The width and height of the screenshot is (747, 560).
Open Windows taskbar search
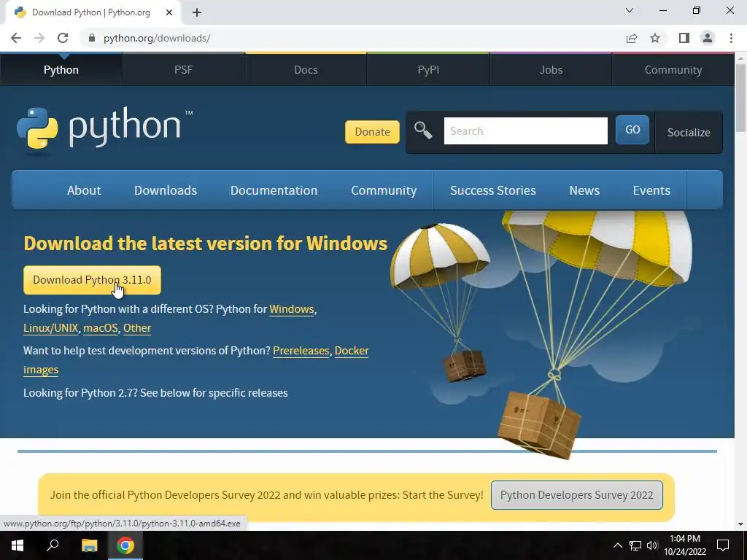pos(53,545)
